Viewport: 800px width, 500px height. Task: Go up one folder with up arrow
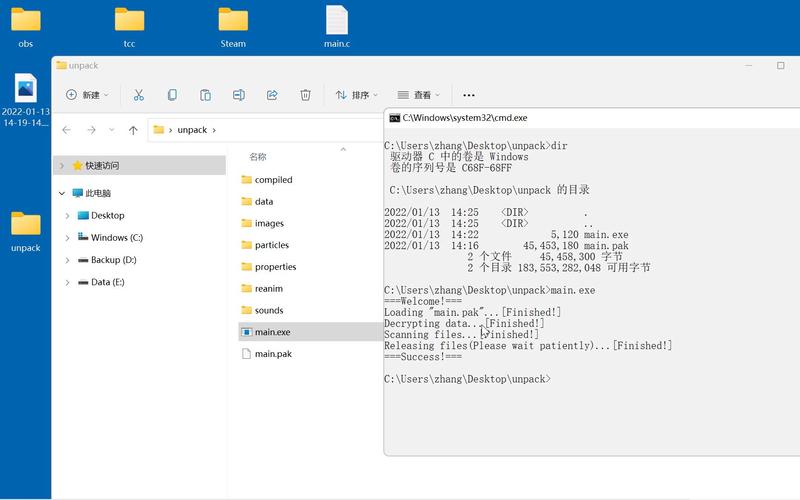click(133, 130)
